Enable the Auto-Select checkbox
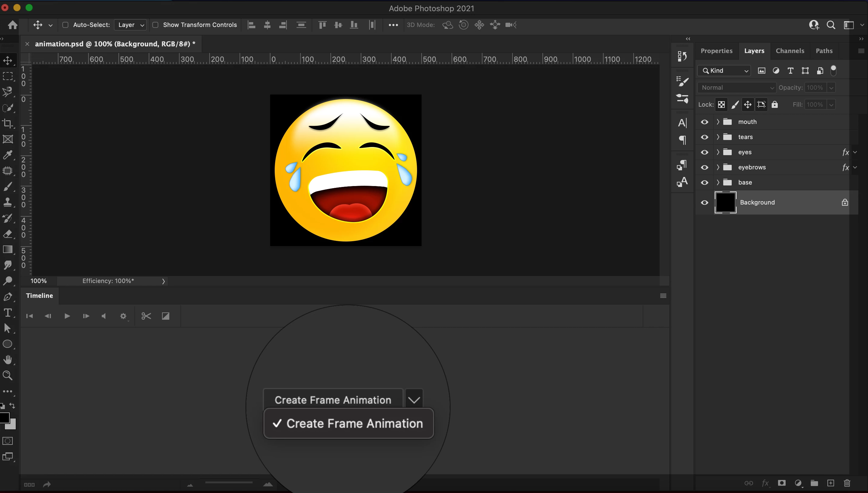 66,25
